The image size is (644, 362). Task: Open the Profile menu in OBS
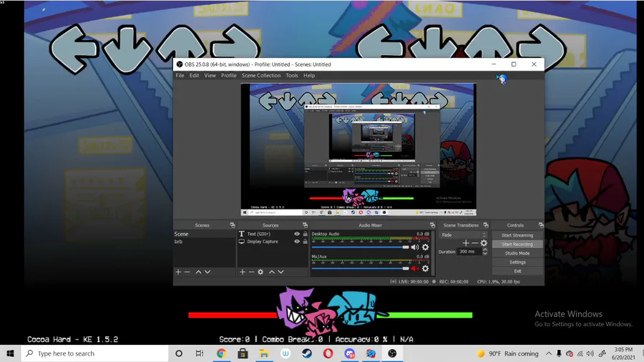point(229,76)
